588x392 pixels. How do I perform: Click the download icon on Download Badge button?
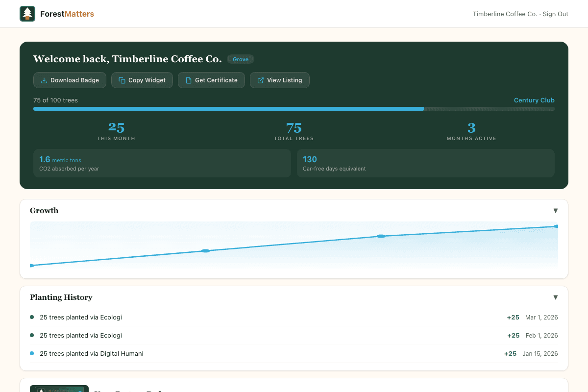point(43,80)
